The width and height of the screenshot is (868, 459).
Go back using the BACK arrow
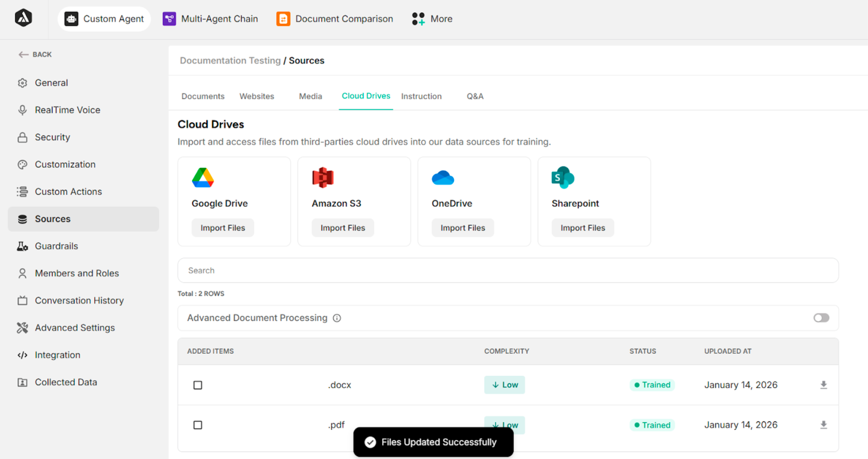(35, 54)
